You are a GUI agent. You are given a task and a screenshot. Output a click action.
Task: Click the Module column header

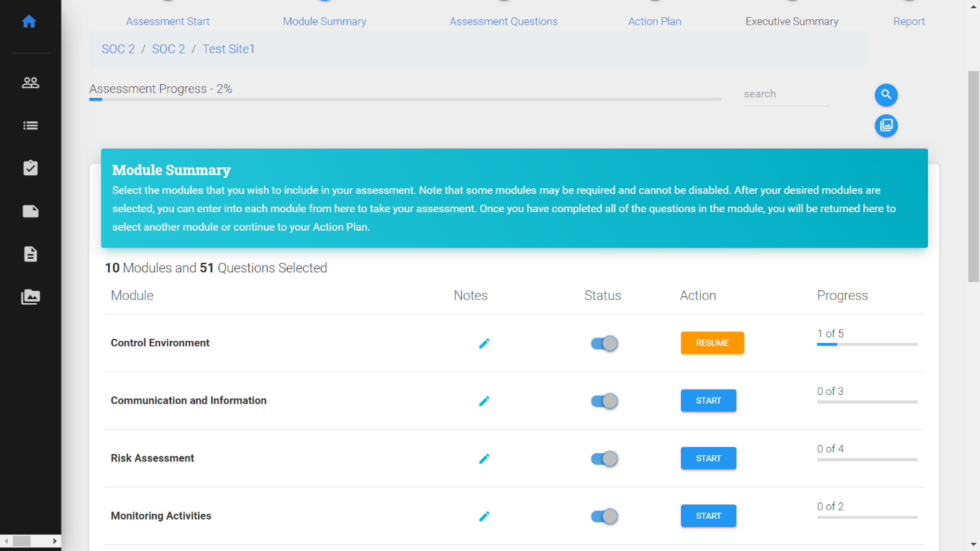[x=132, y=295]
